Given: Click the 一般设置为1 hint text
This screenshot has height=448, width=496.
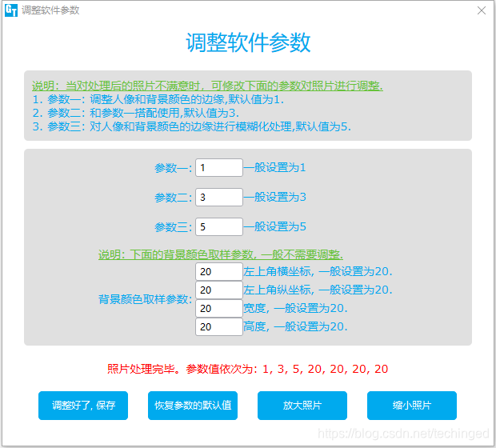Looking at the screenshot, I should point(274,168).
